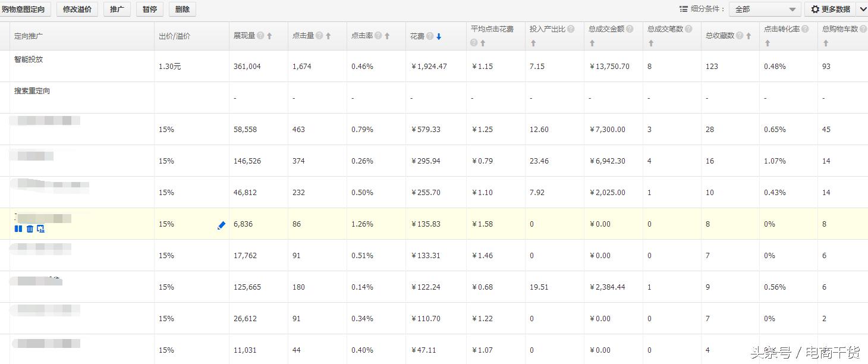This screenshot has height=364, width=868.
Task: Open help tooltip for 花费 column
Action: tap(430, 36)
